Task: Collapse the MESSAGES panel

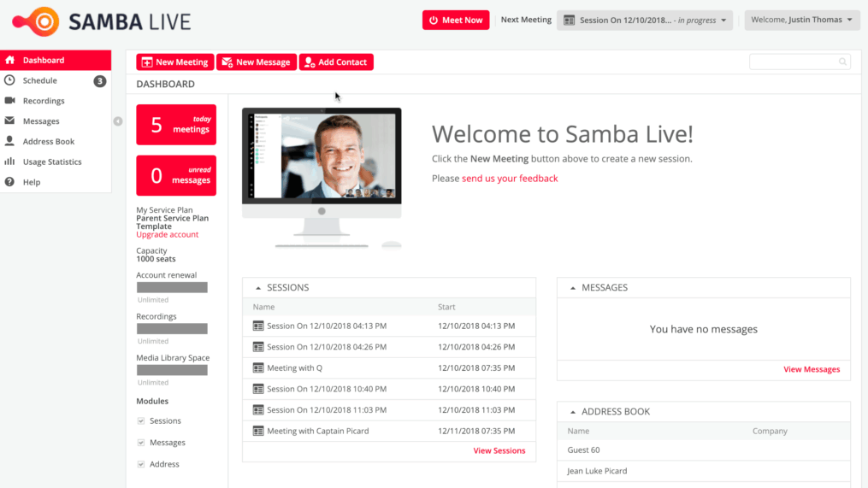Action: pos(573,288)
